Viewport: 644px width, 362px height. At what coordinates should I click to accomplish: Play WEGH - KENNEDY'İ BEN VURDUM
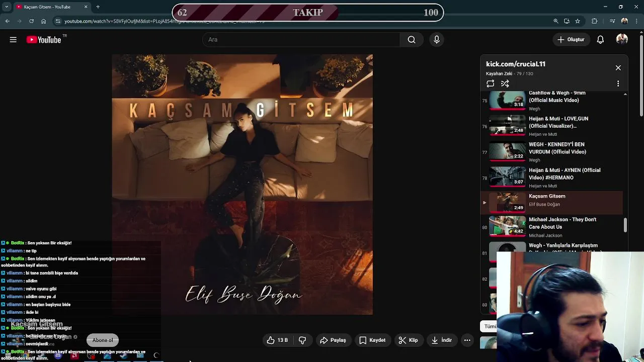click(x=551, y=152)
